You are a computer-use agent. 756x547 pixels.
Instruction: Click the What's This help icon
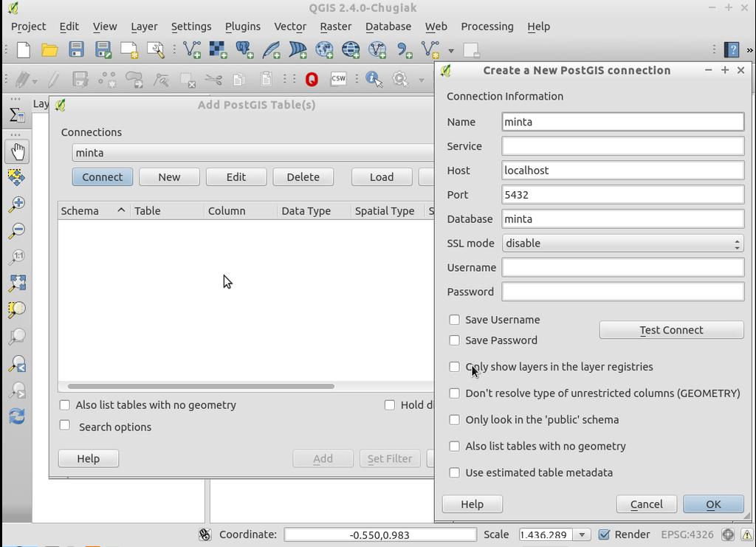tap(732, 49)
